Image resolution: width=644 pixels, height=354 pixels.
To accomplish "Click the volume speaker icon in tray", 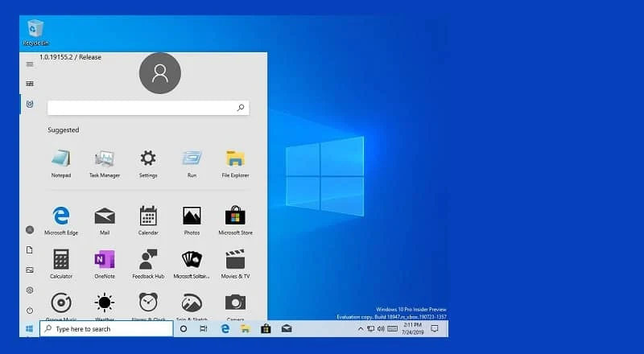I will pos(381,328).
